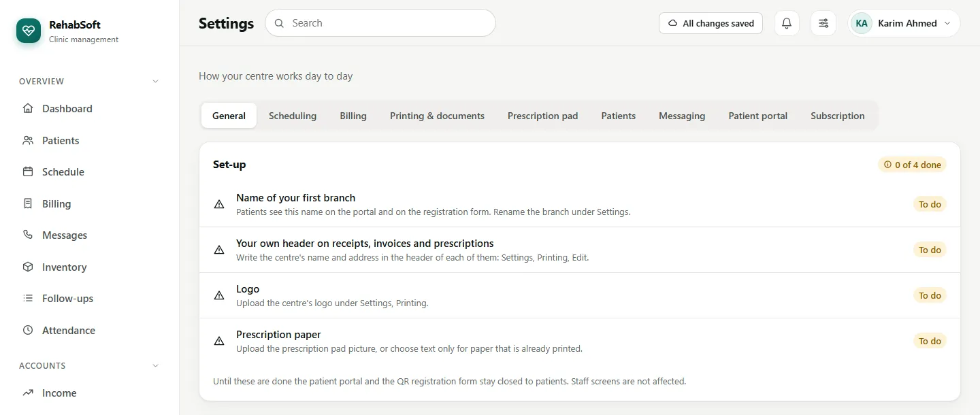Go to Billing in the sidebar
Image resolution: width=980 pixels, height=415 pixels.
(90, 203)
